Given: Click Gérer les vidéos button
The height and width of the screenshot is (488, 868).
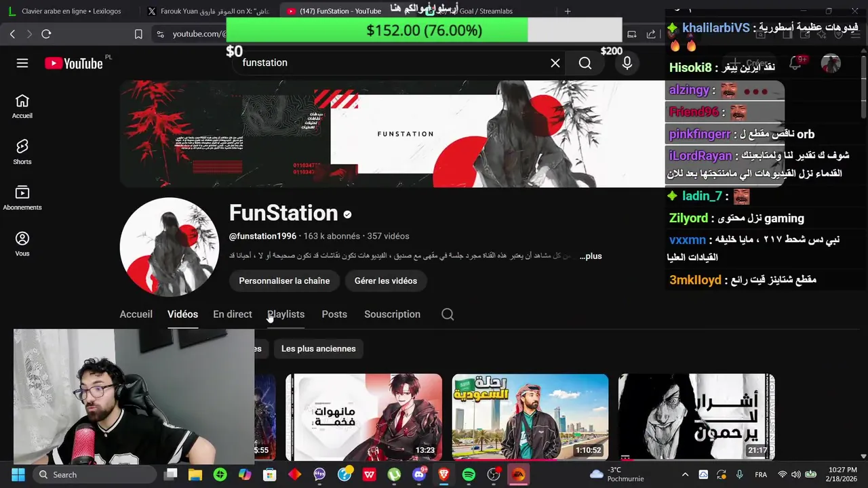Looking at the screenshot, I should point(386,281).
